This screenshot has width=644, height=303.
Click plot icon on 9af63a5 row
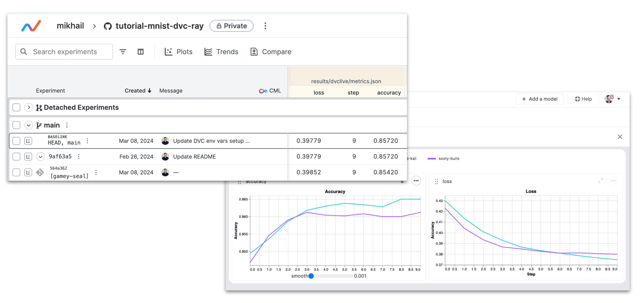pos(28,157)
